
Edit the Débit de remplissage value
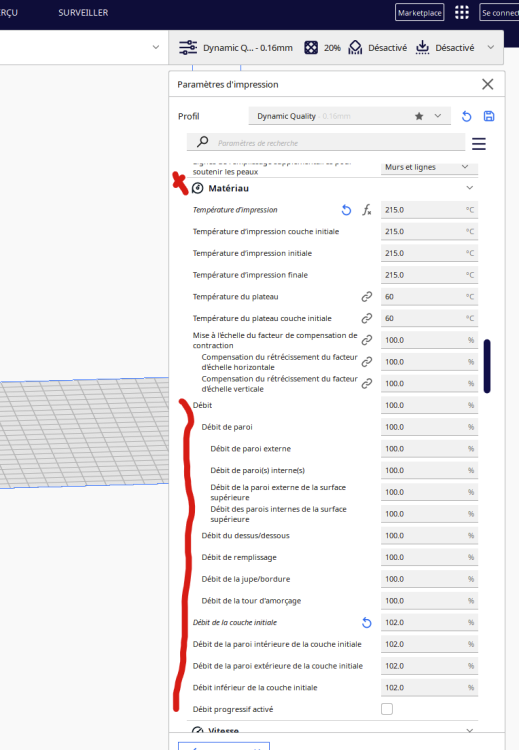[x=429, y=557]
